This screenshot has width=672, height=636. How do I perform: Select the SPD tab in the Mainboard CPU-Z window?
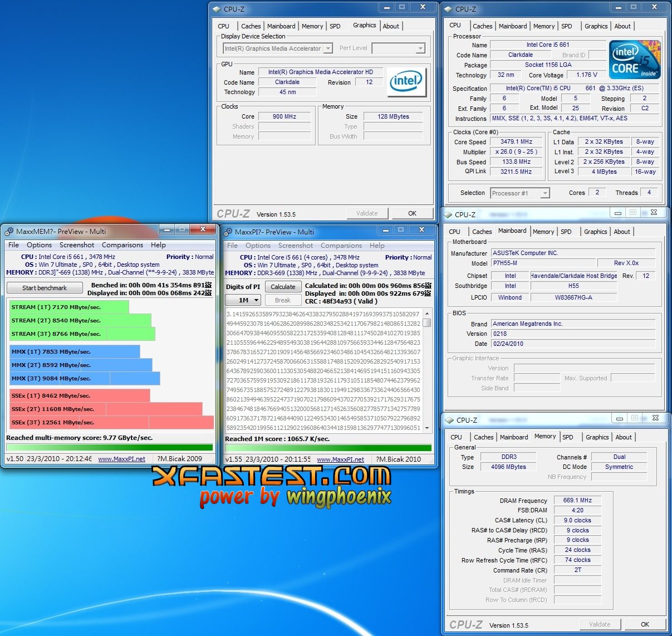[566, 232]
